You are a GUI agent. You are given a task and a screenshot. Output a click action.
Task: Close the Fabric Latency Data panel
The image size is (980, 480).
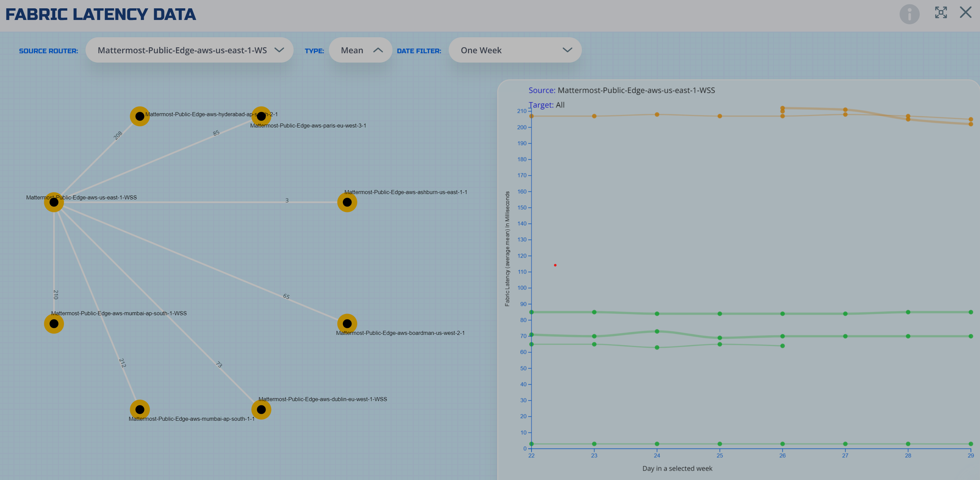pos(966,13)
